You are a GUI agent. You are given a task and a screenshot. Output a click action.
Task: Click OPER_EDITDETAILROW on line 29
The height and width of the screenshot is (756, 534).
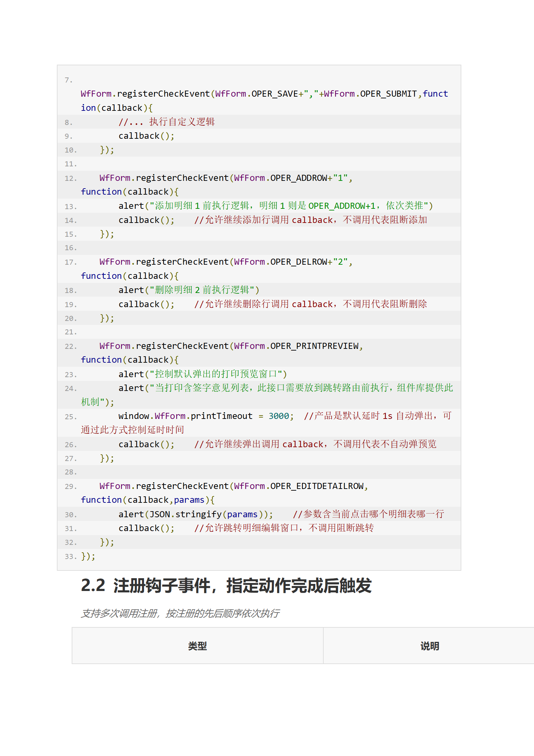tap(317, 486)
